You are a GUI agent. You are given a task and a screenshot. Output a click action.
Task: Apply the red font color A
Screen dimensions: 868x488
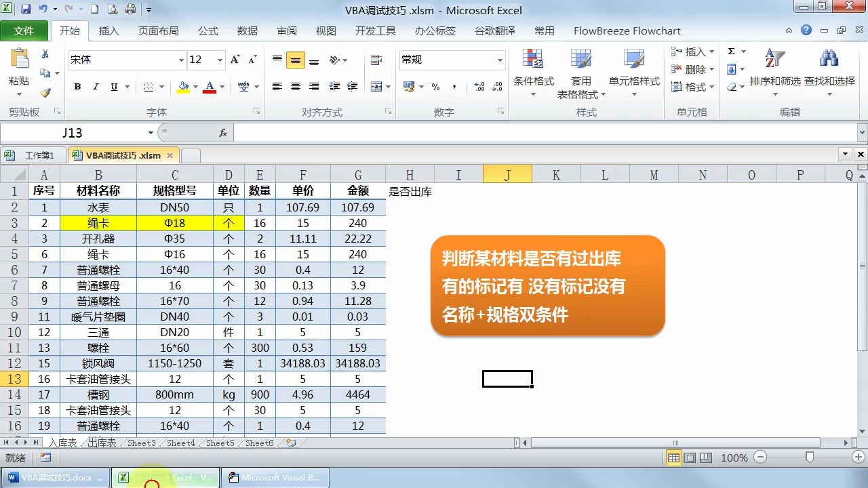point(210,87)
